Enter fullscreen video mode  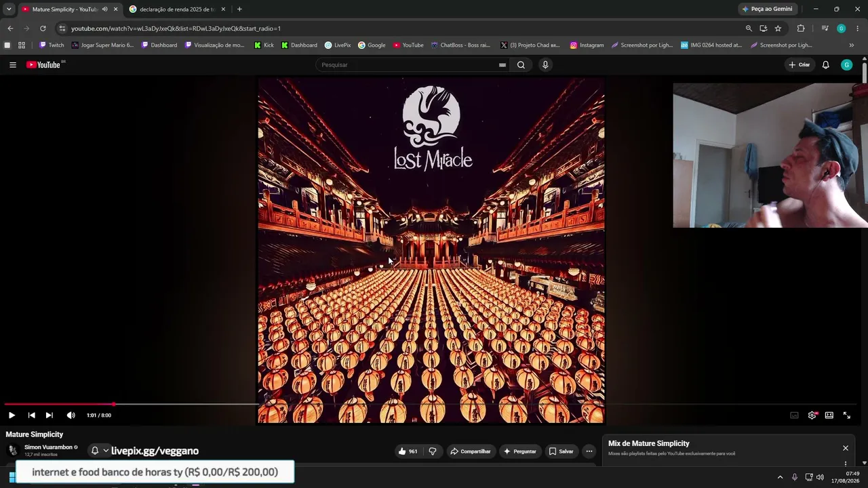846,415
